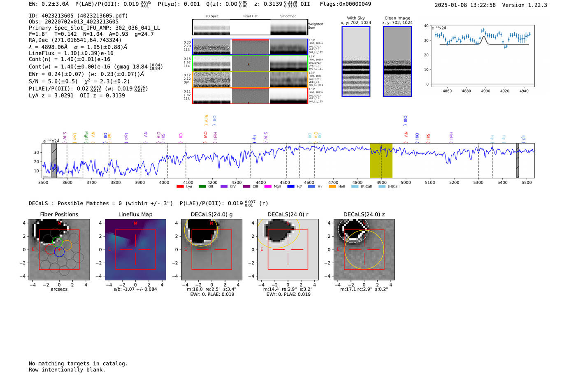The height and width of the screenshot is (392, 576).
Task: Click the orange HeII legend swatch
Action: pos(332,187)
